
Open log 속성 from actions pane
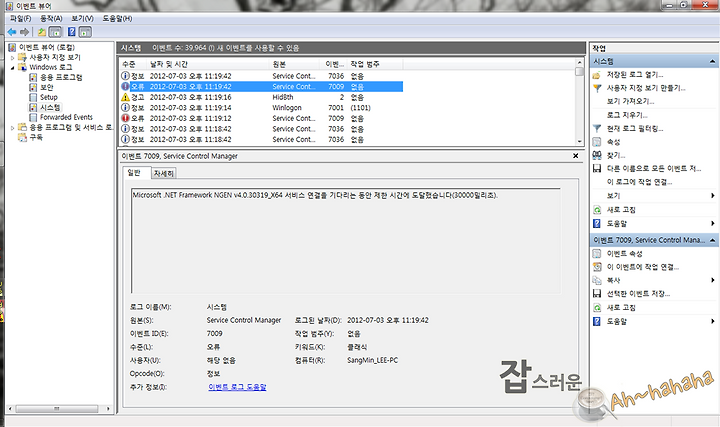[613, 142]
